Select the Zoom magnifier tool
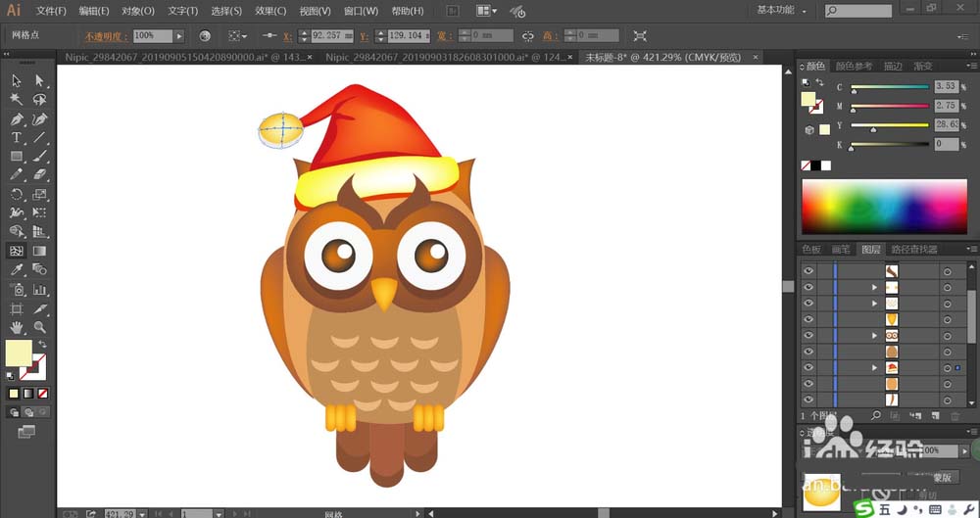Screen dimensions: 980x518 click(39, 327)
